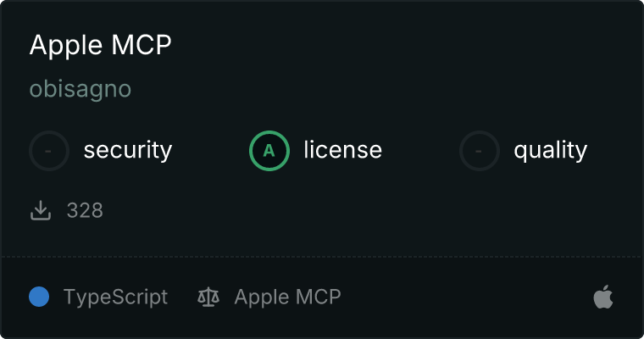This screenshot has width=644, height=339.
Task: Click the dash inside the security circle
Action: point(48,151)
